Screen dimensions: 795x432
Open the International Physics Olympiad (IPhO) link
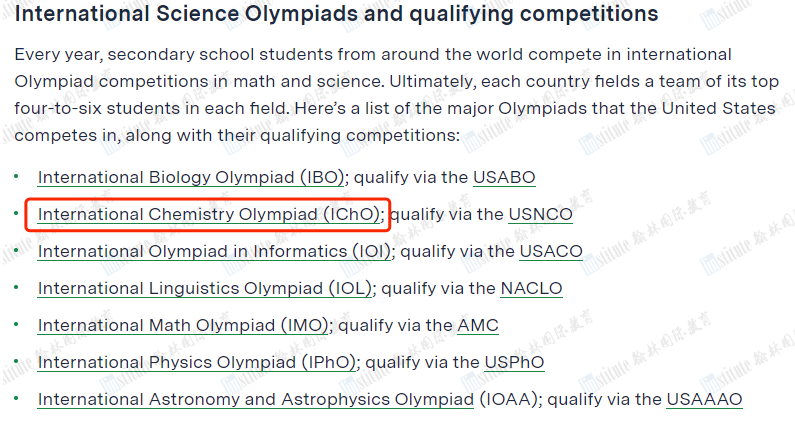coord(197,363)
